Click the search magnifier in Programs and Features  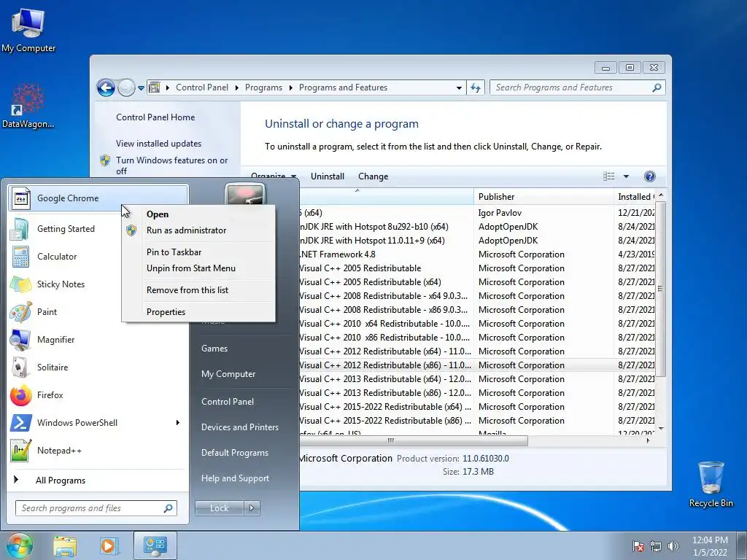pyautogui.click(x=657, y=87)
